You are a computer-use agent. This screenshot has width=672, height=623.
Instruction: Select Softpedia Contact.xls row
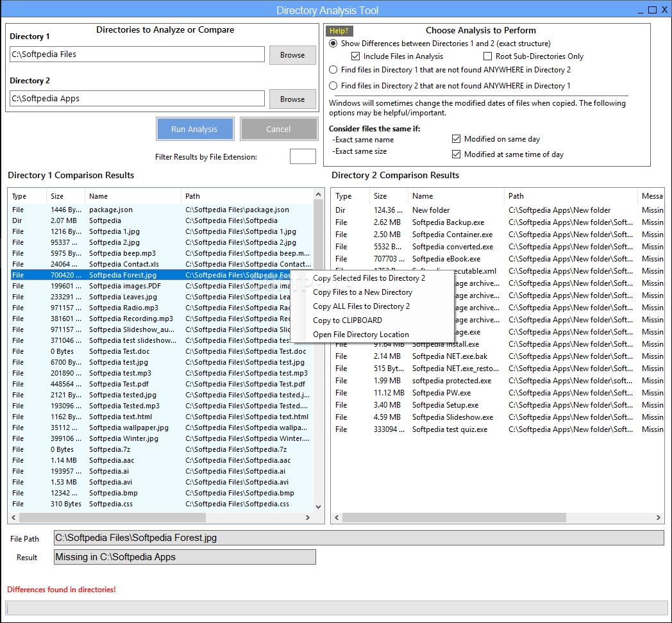pyautogui.click(x=162, y=264)
